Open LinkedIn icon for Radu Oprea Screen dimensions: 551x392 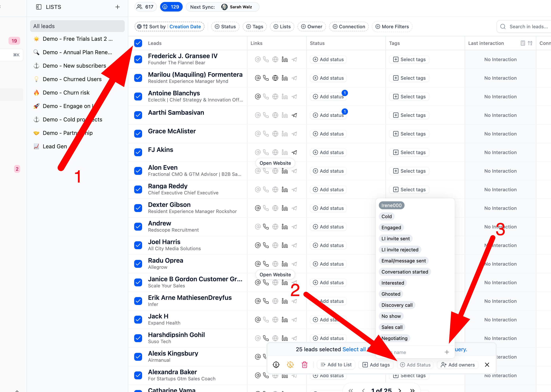click(285, 264)
